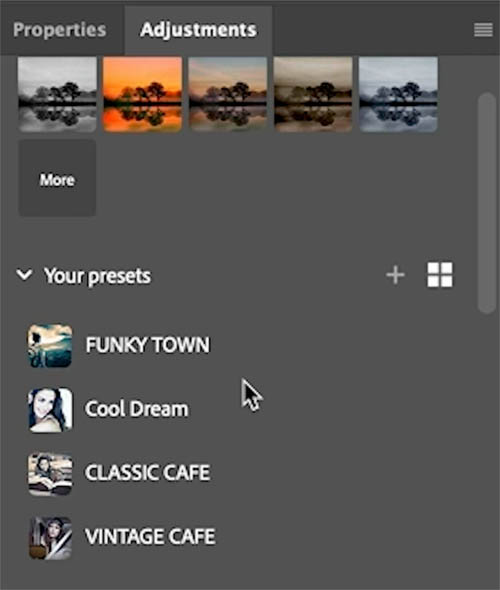500x590 pixels.
Task: Select the Adjustments tab
Action: [x=198, y=30]
